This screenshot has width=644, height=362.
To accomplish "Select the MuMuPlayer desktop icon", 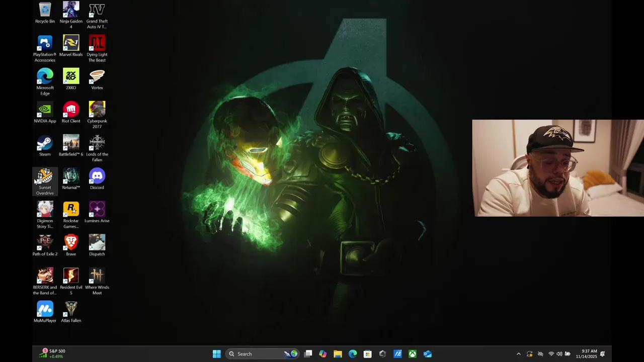I will point(45,312).
